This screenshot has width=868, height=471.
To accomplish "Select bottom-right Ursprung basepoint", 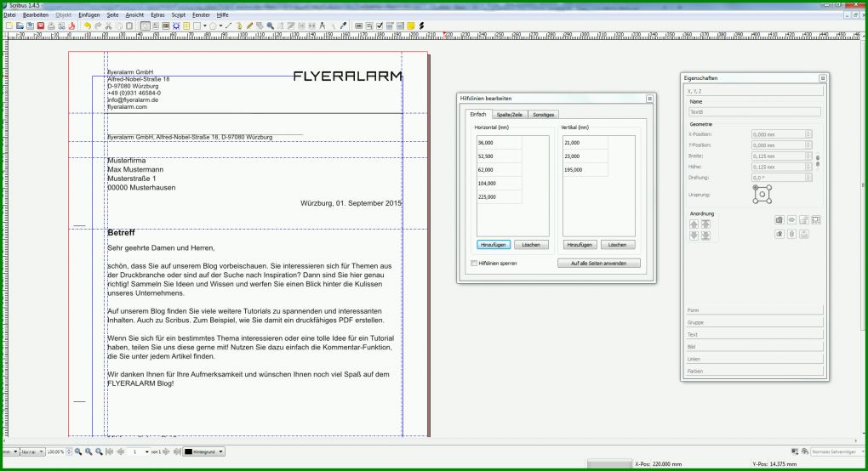I will 769,201.
